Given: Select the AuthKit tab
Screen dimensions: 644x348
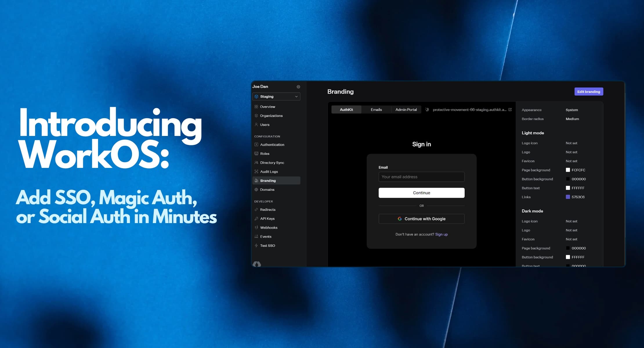Looking at the screenshot, I should [x=346, y=110].
